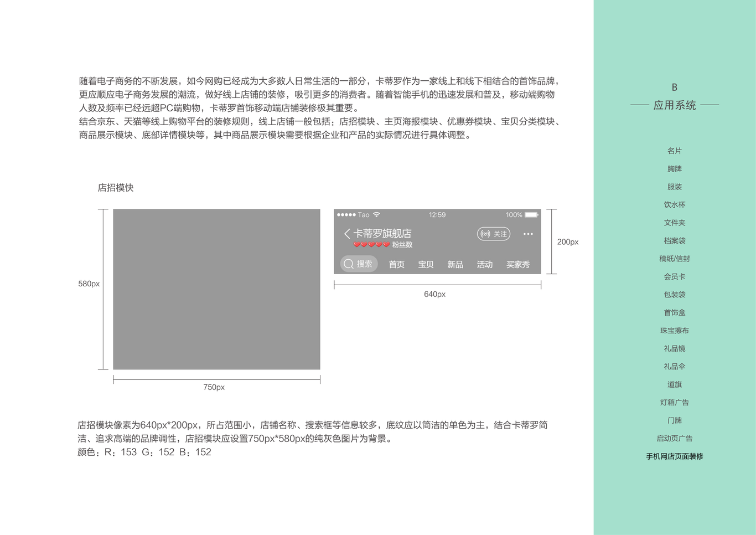Click the magnifier icon in the 搜索 box
Image resolution: width=756 pixels, height=535 pixels.
coord(349,264)
